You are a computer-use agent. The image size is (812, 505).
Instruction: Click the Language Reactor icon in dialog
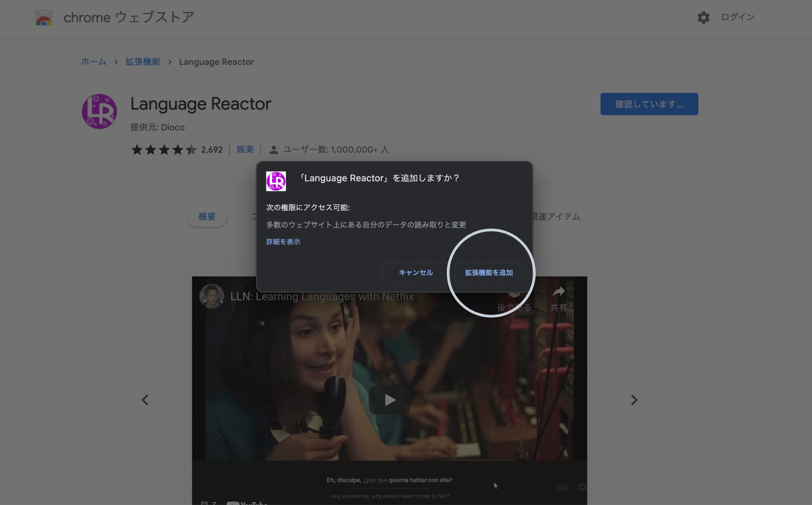coord(276,181)
